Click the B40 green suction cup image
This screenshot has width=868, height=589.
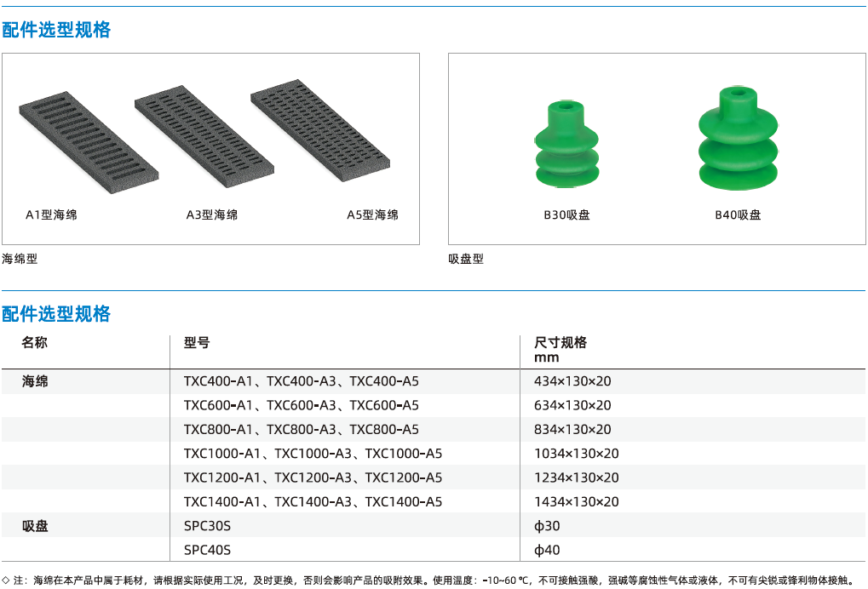[738, 138]
